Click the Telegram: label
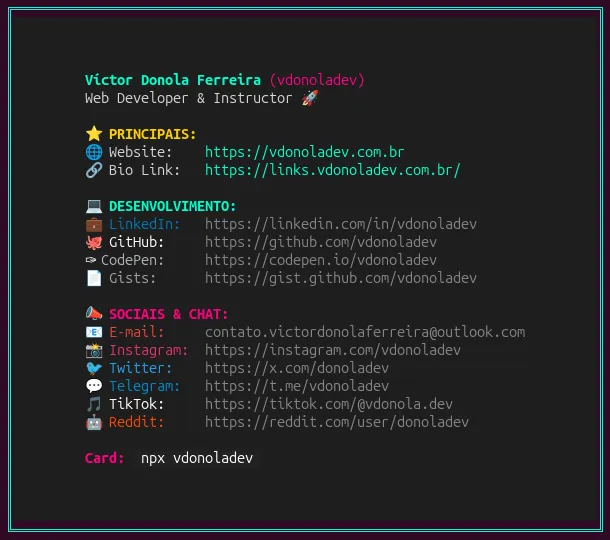610x540 pixels. [144, 386]
